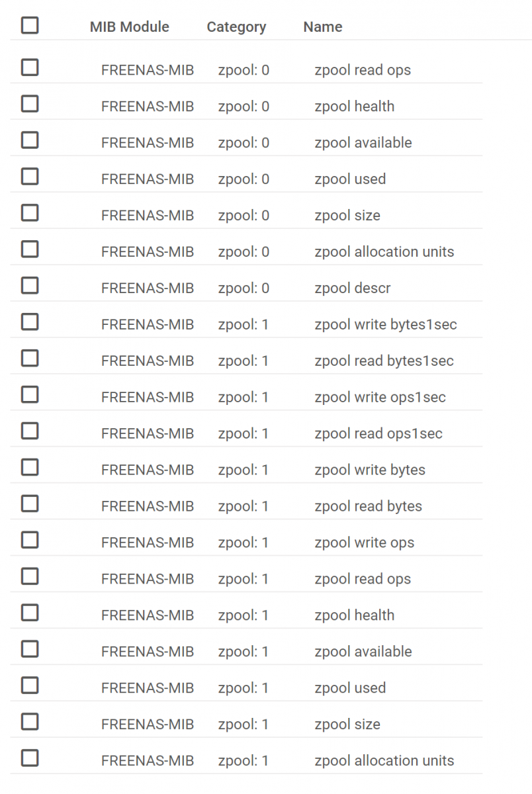Check the zpool write bytes row checkbox
532x794 pixels.
pyautogui.click(x=30, y=468)
